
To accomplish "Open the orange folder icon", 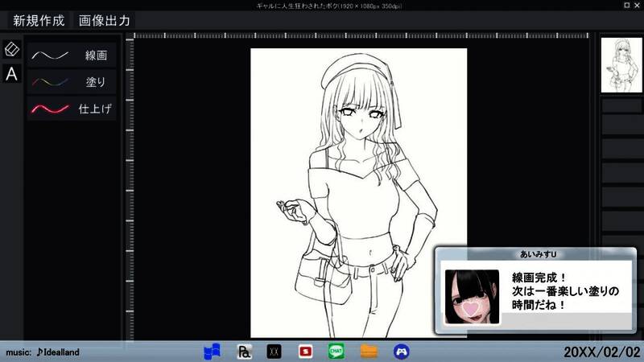I will (369, 351).
